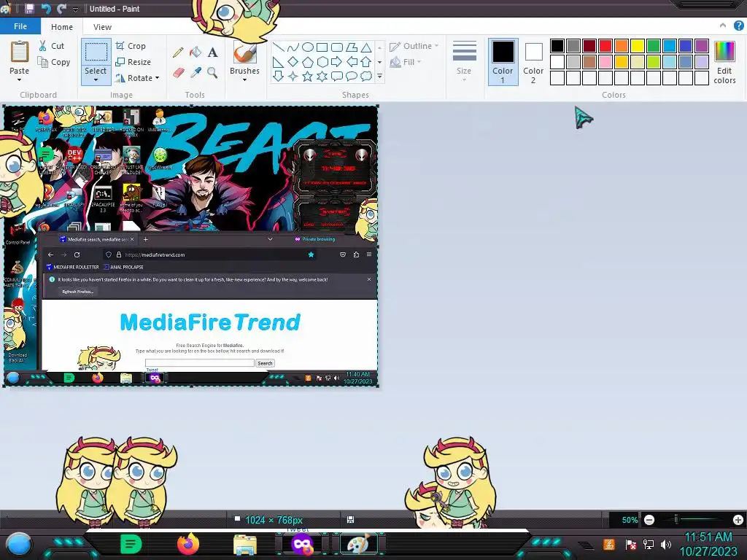
Task: Click the volume speaker tray icon
Action: tap(665, 544)
